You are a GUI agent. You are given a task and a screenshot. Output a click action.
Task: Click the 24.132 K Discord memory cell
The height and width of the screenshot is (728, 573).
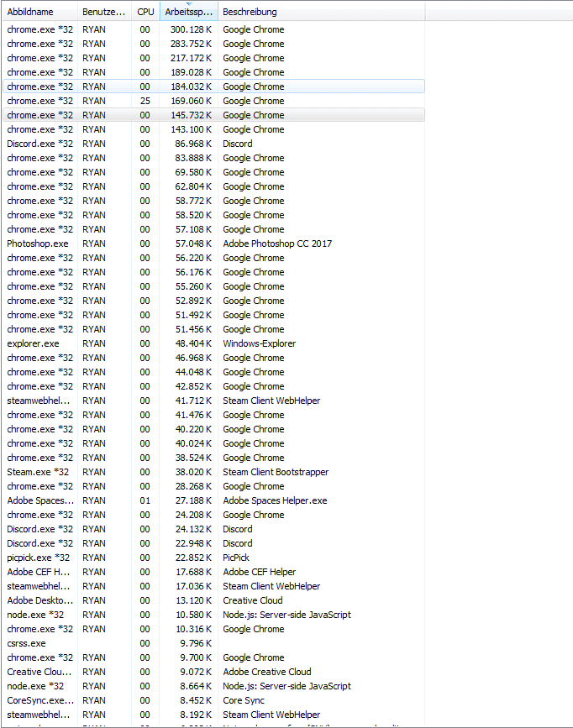pos(193,529)
